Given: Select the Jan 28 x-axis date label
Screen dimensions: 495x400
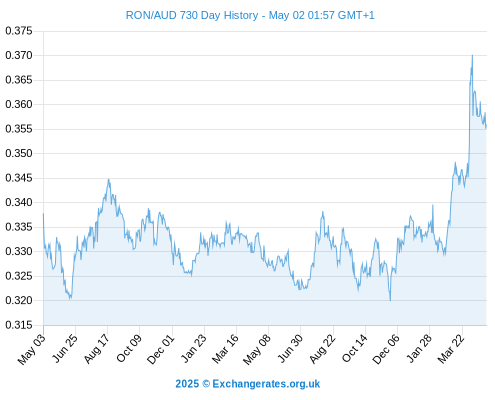Looking at the screenshot, I should coord(419,348).
